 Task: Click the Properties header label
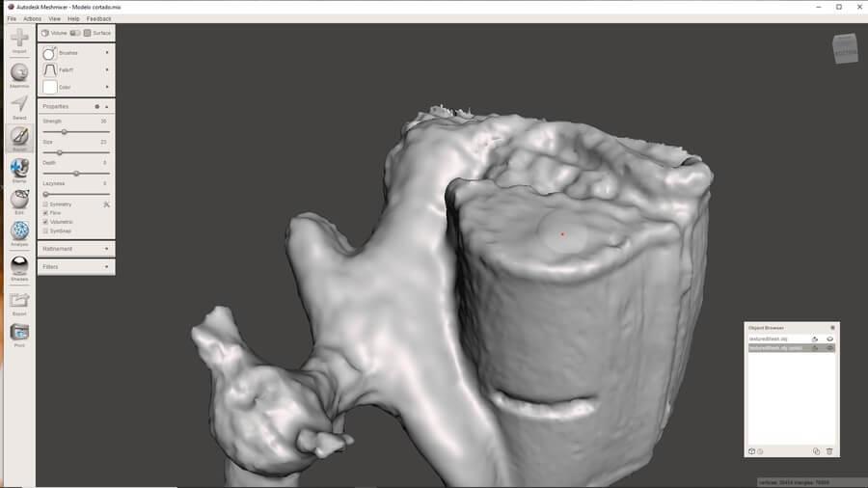[x=55, y=106]
